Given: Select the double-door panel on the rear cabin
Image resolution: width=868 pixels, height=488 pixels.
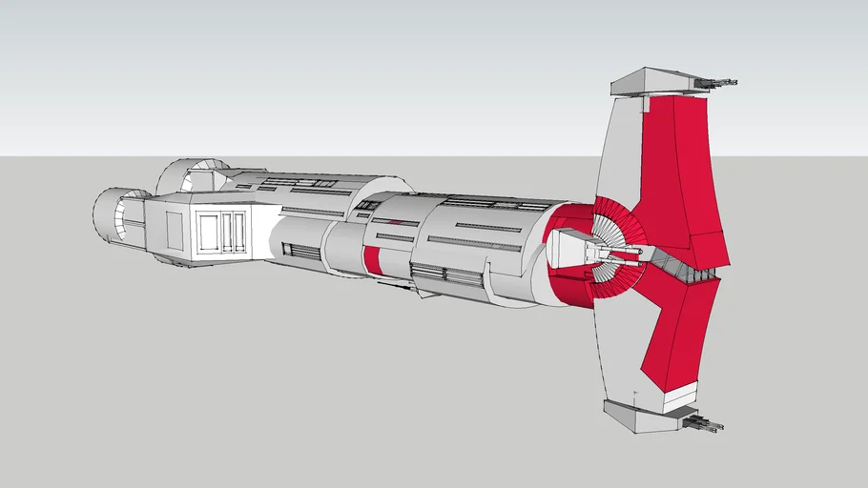Looking at the screenshot, I should point(221,232).
